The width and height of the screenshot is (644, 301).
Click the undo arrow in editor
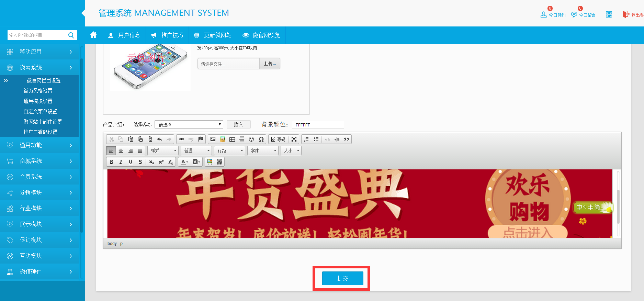[x=159, y=139]
